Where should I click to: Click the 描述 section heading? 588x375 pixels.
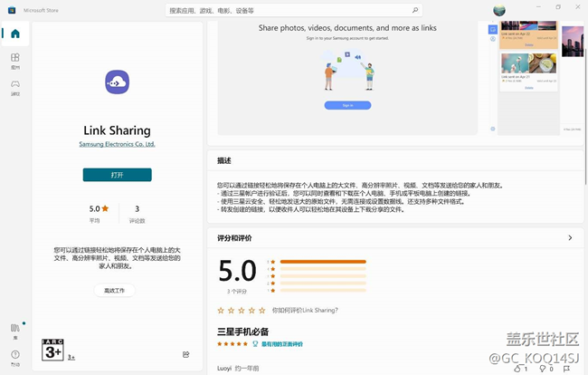coord(223,160)
